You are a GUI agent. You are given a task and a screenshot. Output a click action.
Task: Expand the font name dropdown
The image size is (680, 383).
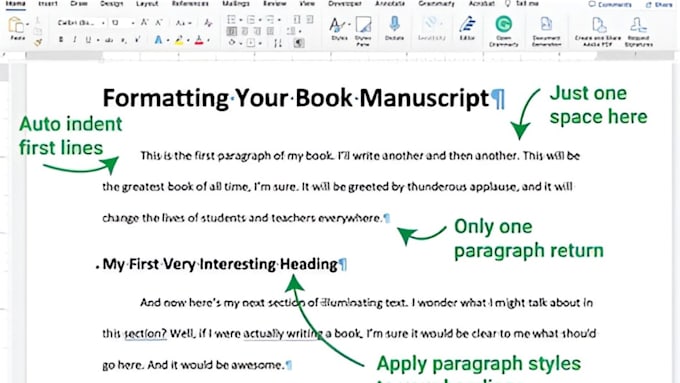(103, 23)
